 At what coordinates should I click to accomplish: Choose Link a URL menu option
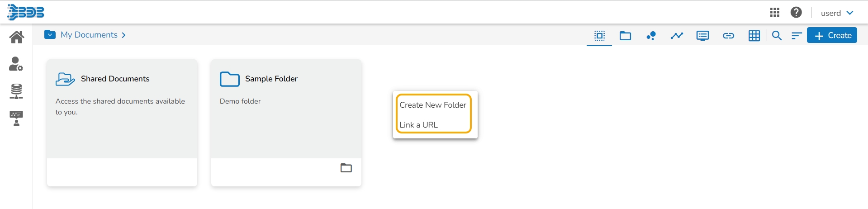coord(419,125)
